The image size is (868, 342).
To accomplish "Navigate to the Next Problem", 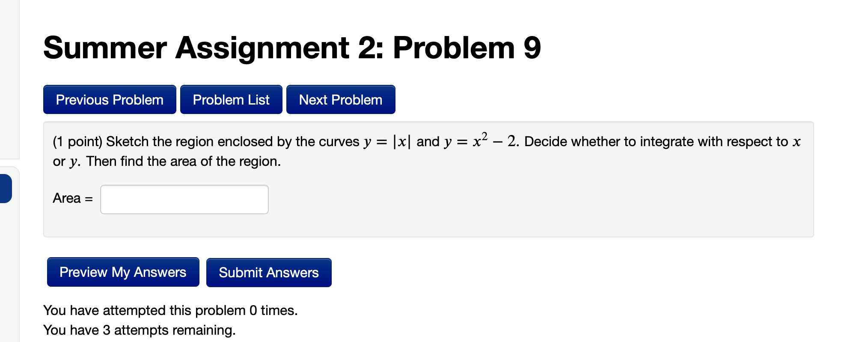I will tap(340, 99).
